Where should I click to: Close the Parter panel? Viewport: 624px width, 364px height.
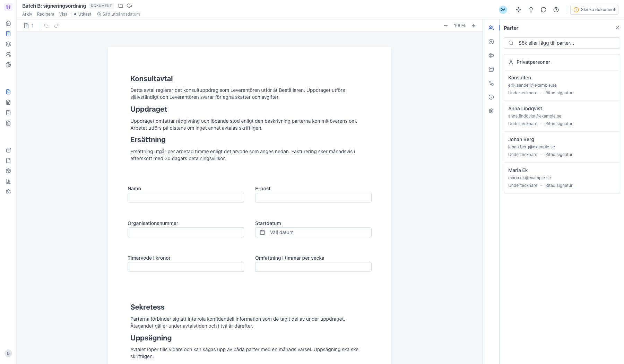coord(617,28)
